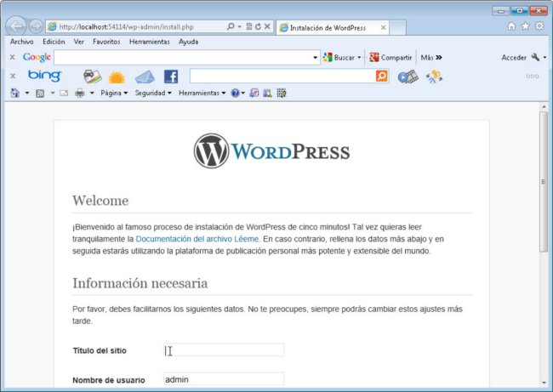Click the RSS feeds icon in command bar
This screenshot has height=392, width=553.
[40, 94]
